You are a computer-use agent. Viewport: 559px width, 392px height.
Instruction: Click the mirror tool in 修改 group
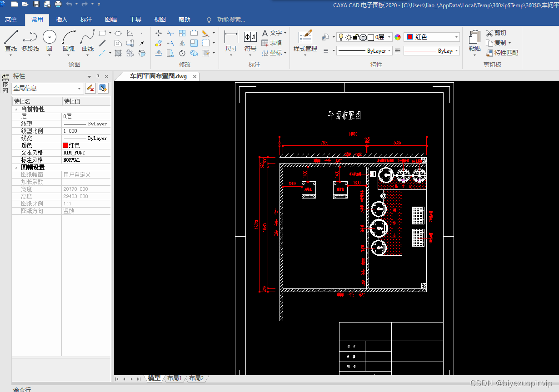click(182, 43)
